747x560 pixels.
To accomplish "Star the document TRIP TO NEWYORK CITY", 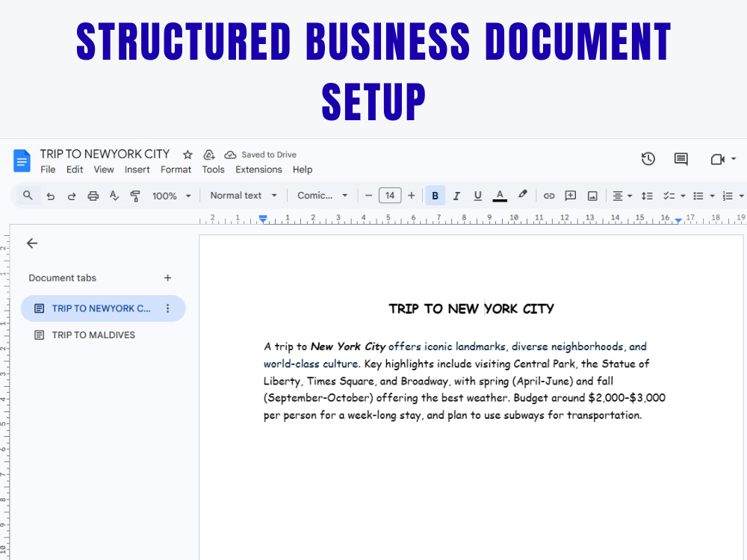I will click(x=187, y=155).
